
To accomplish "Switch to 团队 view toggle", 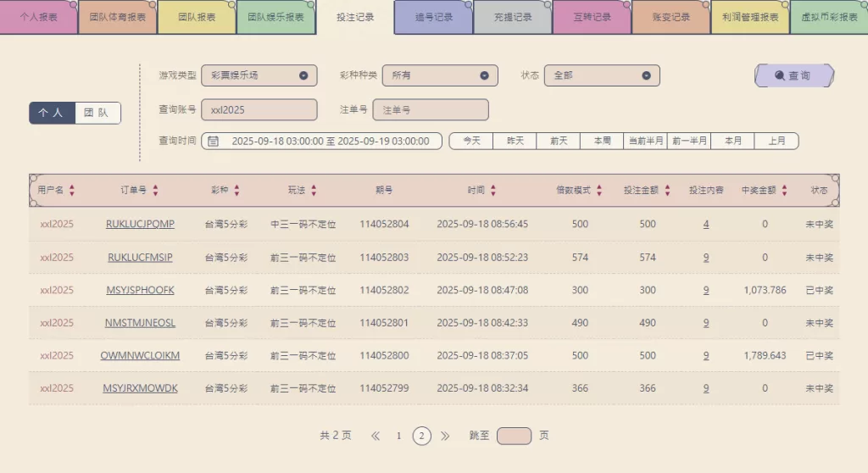I will [x=97, y=113].
